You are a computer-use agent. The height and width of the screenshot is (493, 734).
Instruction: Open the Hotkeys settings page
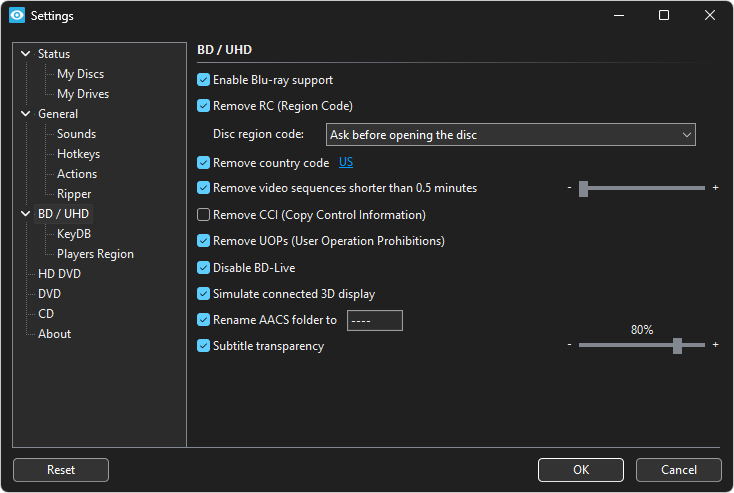pos(78,154)
